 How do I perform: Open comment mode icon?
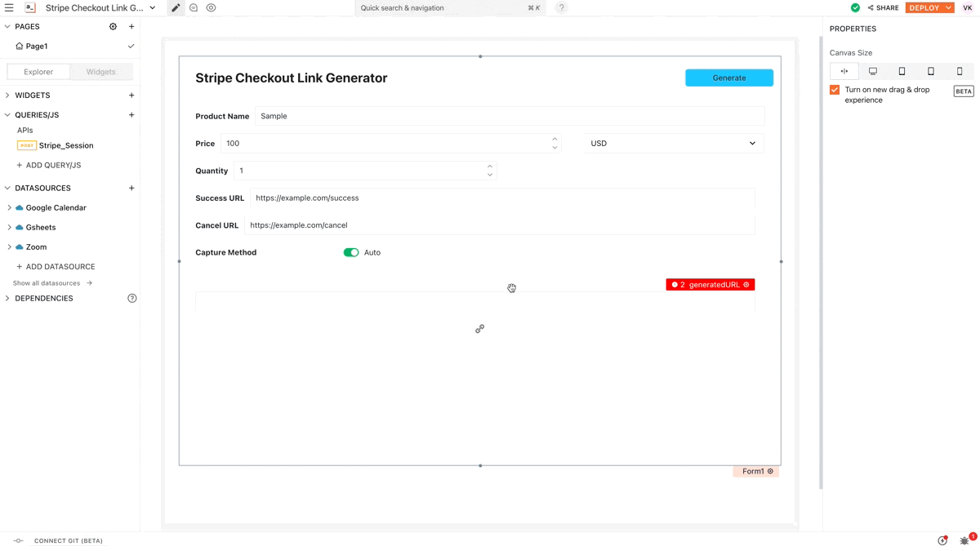pos(194,8)
